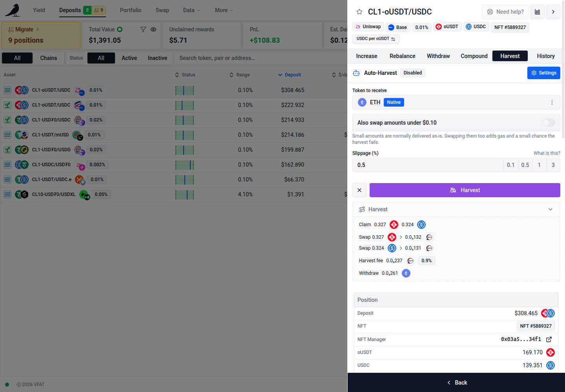This screenshot has width=565, height=392.
Task: Click the NFT #5889327 chip in header
Action: 510,27
